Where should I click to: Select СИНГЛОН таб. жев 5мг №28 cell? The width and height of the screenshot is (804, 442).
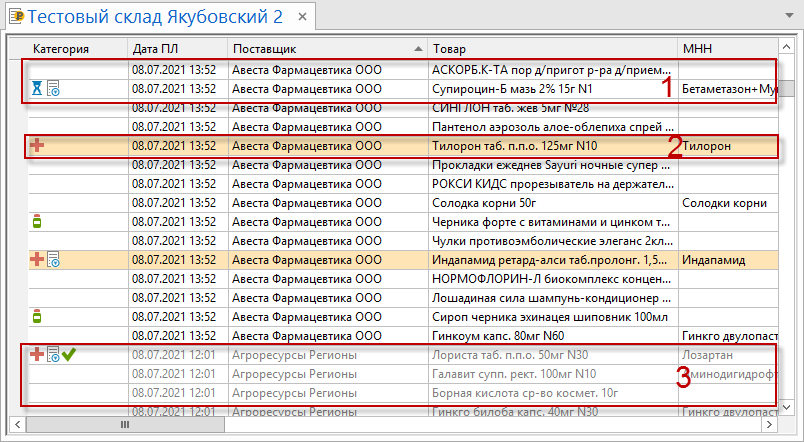pos(553,108)
